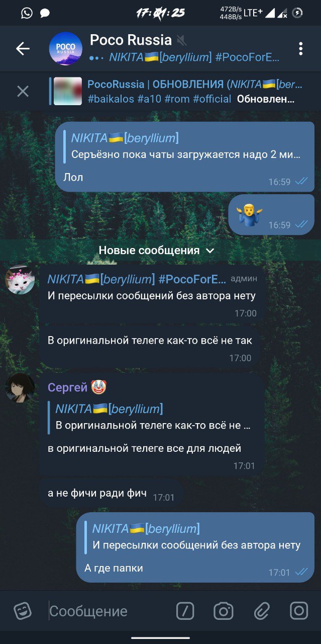Tap the Сергей sender name

pyautogui.click(x=67, y=387)
